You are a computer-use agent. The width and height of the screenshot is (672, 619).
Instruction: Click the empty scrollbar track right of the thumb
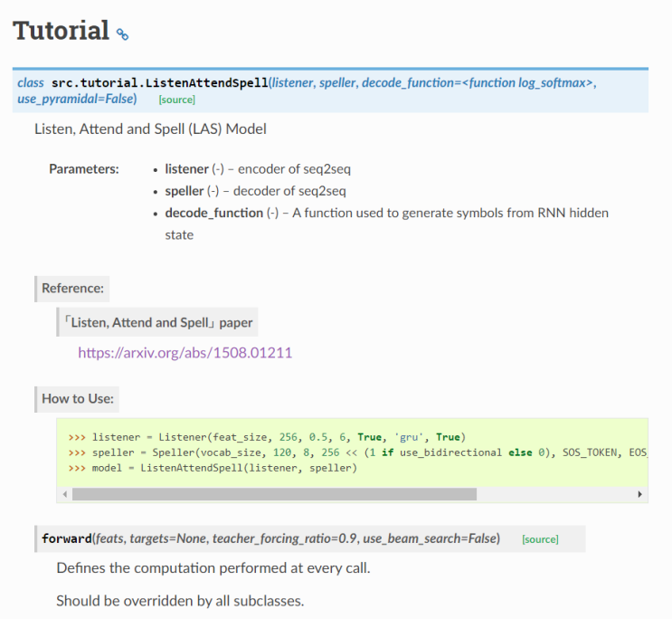click(554, 495)
